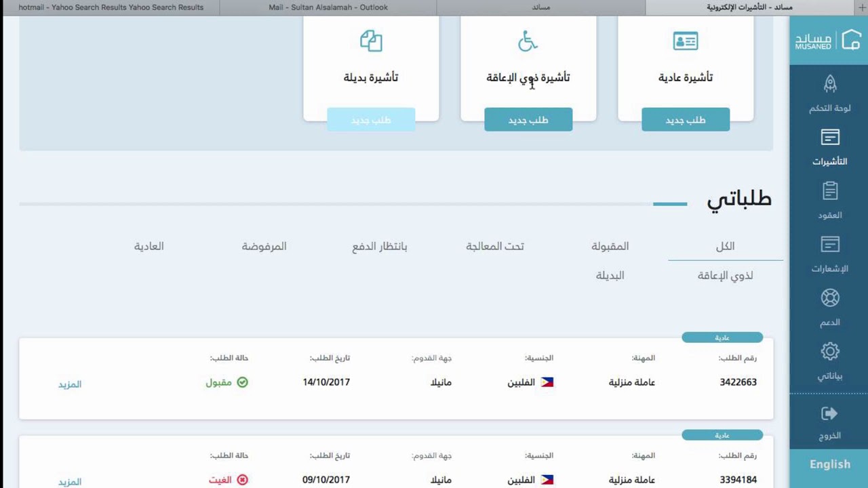The image size is (868, 488).
Task: Click request number 3394184
Action: (738, 480)
